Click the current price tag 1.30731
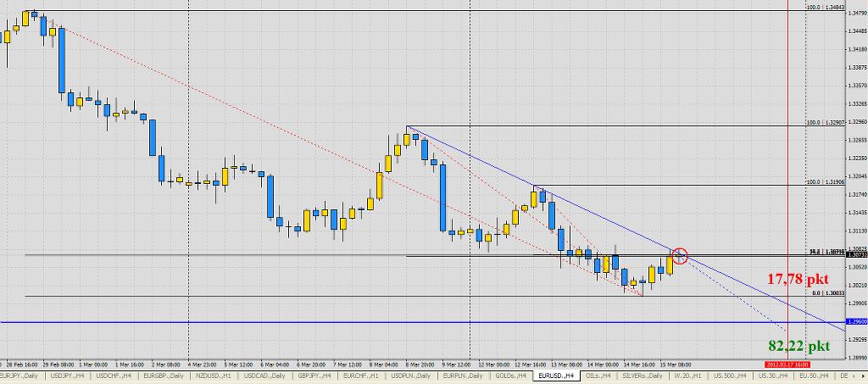868x384 pixels. click(x=856, y=255)
